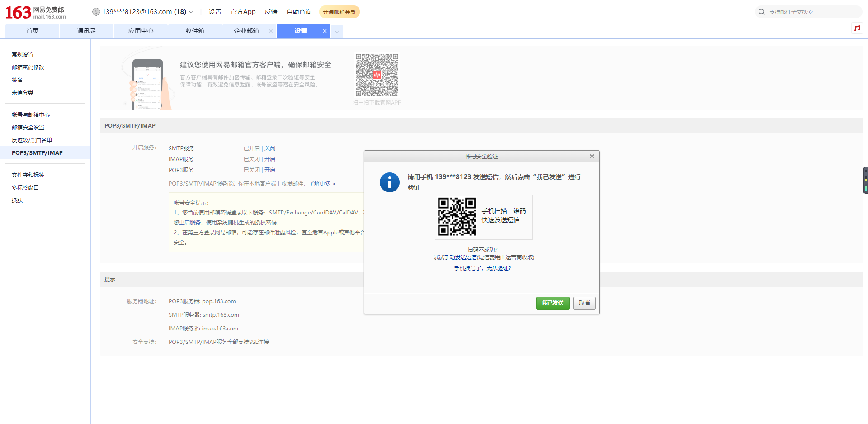
Task: Click the smtp.163.com server text
Action: 221,315
